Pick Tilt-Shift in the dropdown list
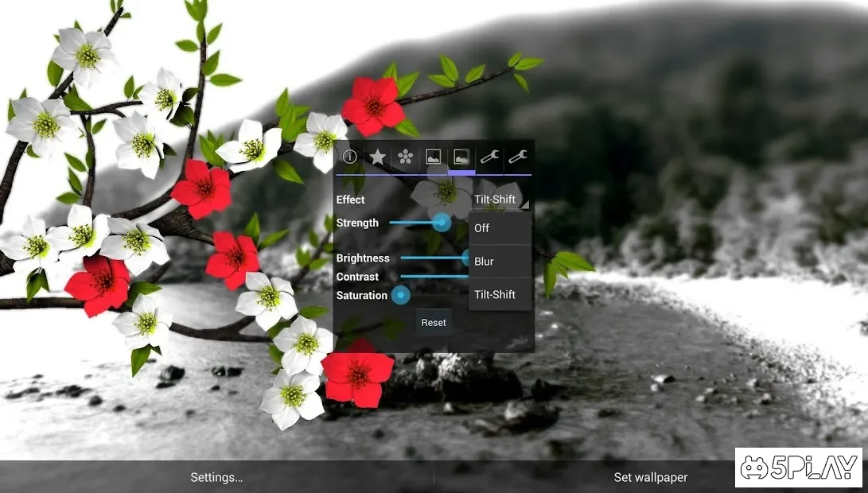868x493 pixels. click(x=500, y=295)
